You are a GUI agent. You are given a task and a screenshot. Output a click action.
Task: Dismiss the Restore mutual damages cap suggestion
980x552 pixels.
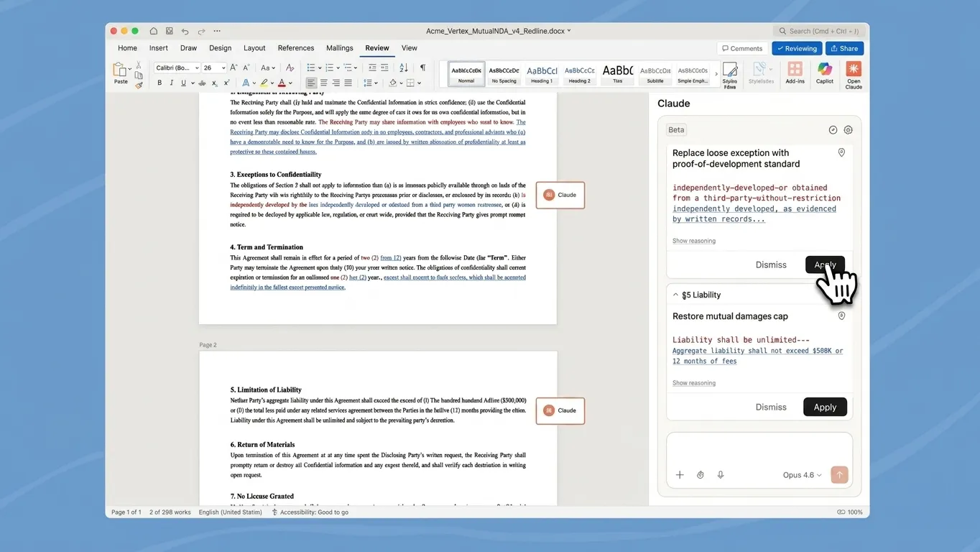click(771, 407)
